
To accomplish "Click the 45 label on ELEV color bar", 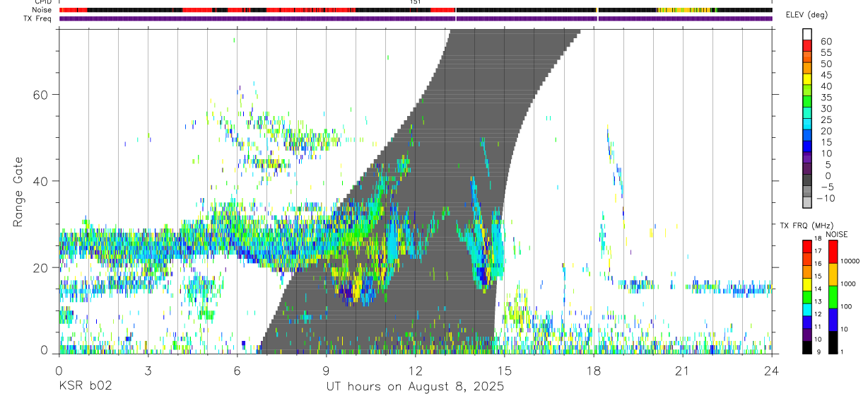I will [x=826, y=76].
